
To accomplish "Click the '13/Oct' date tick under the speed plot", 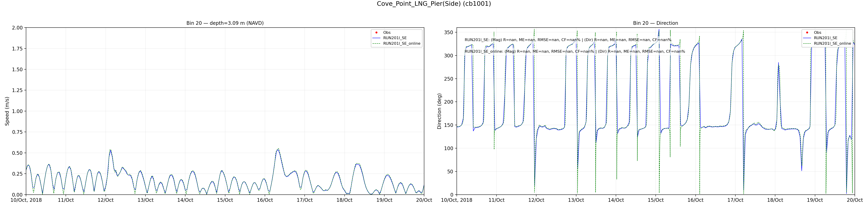I will coord(145,200).
